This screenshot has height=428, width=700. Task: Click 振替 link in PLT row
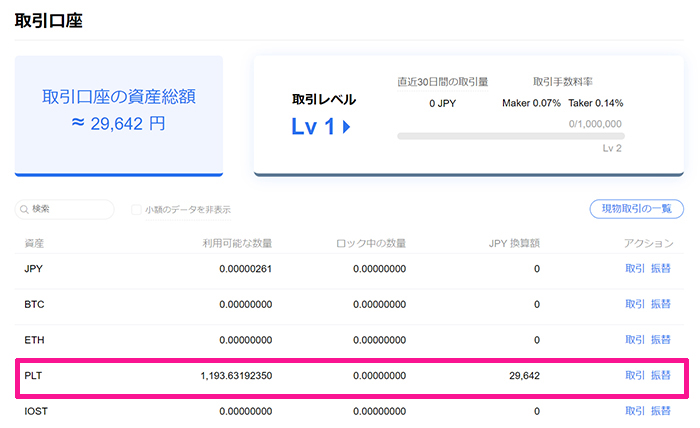[x=661, y=375]
